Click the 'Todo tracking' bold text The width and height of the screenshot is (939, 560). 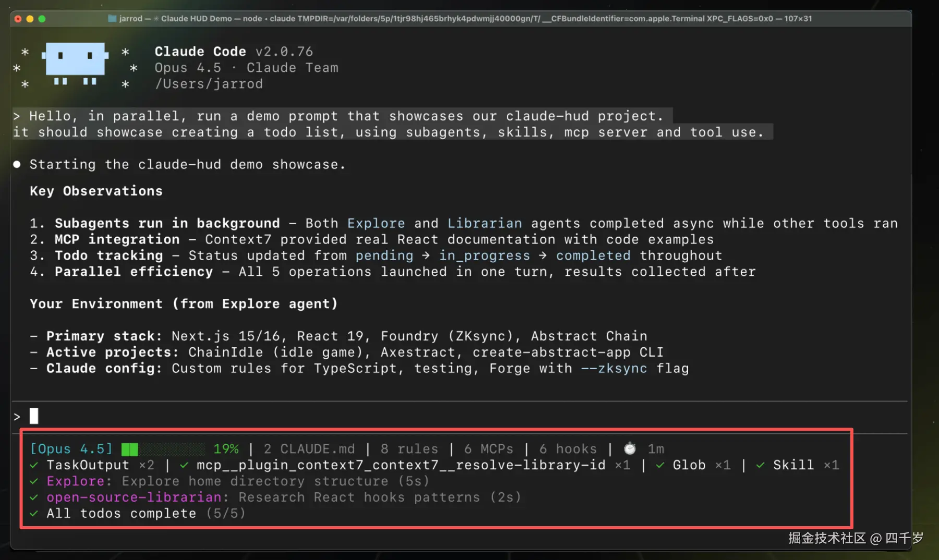pyautogui.click(x=109, y=255)
